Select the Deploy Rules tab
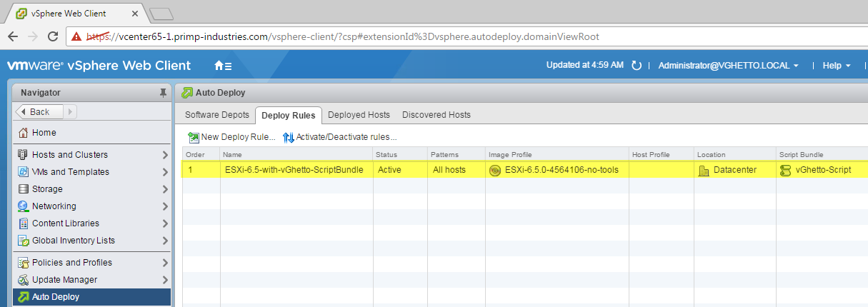The image size is (868, 307). (289, 115)
